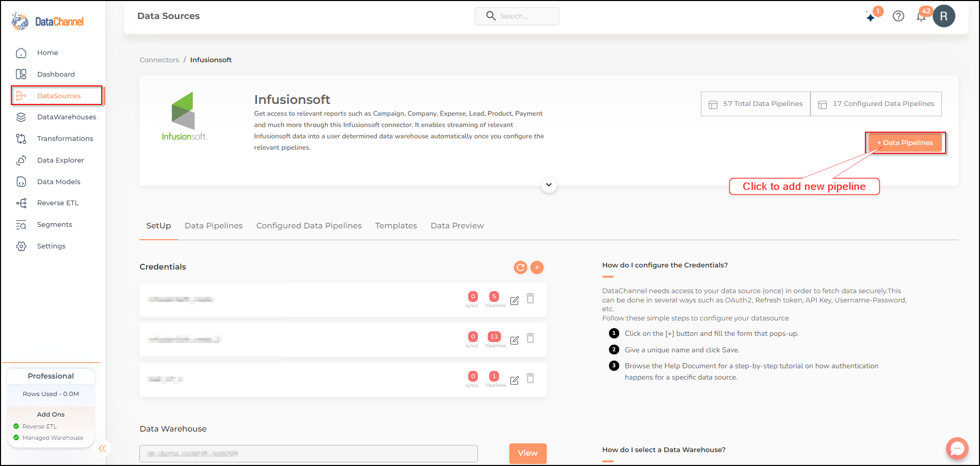Viewport: 980px width, 466px height.
Task: Click the Infusionsoft breadcrumb text
Action: click(x=211, y=60)
